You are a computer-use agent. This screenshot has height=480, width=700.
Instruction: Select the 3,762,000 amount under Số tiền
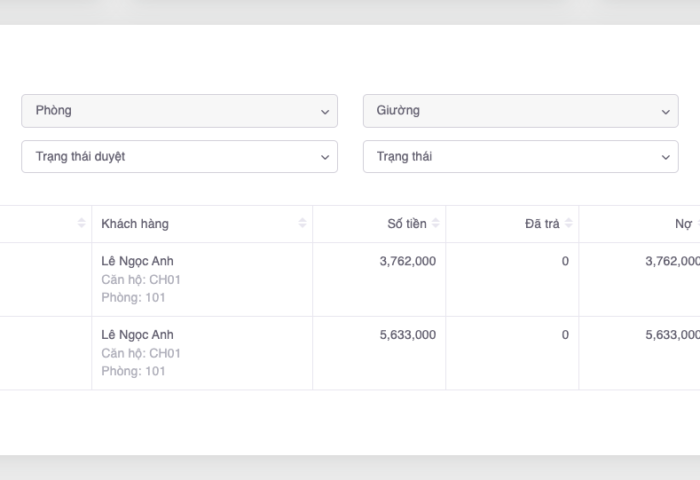[407, 261]
